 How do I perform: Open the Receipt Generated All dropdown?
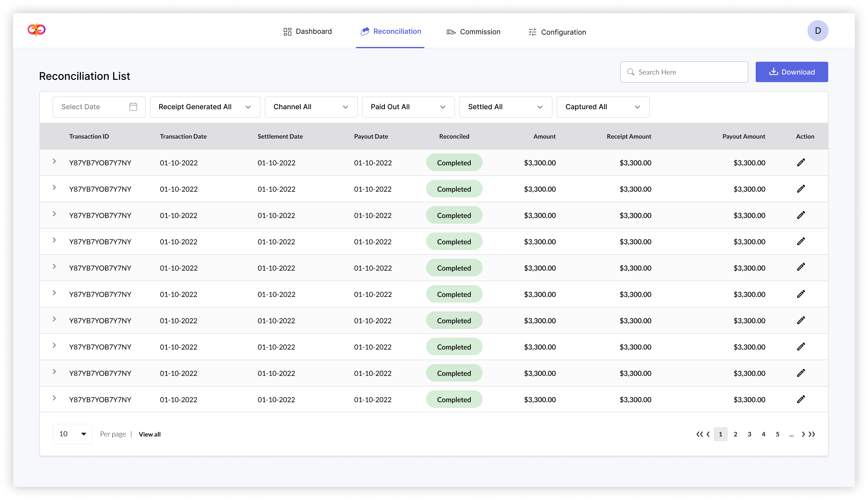[205, 107]
